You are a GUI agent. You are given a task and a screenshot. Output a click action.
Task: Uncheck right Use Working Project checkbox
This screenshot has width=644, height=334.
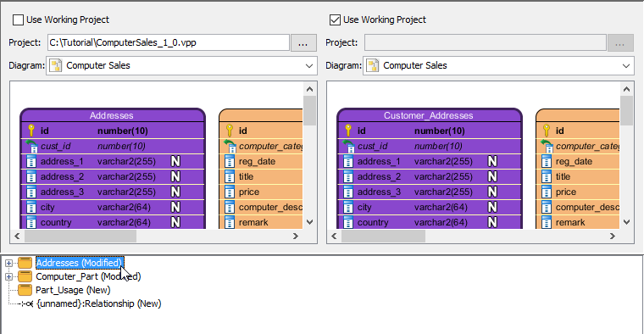point(336,19)
